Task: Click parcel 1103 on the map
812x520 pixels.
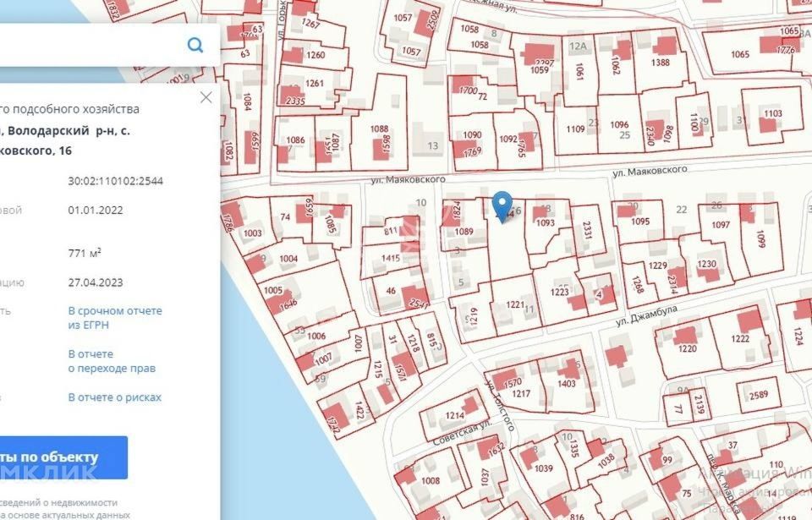Action: 772,114
